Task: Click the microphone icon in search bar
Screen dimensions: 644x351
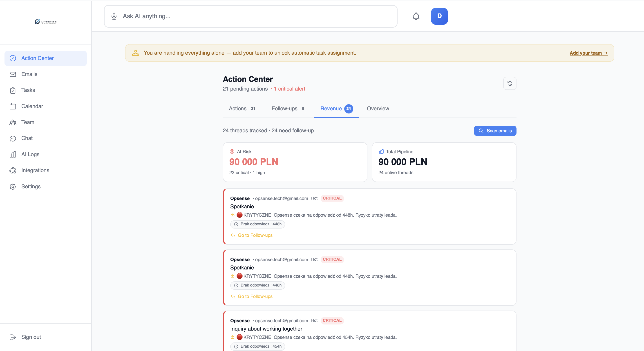Action: [114, 16]
